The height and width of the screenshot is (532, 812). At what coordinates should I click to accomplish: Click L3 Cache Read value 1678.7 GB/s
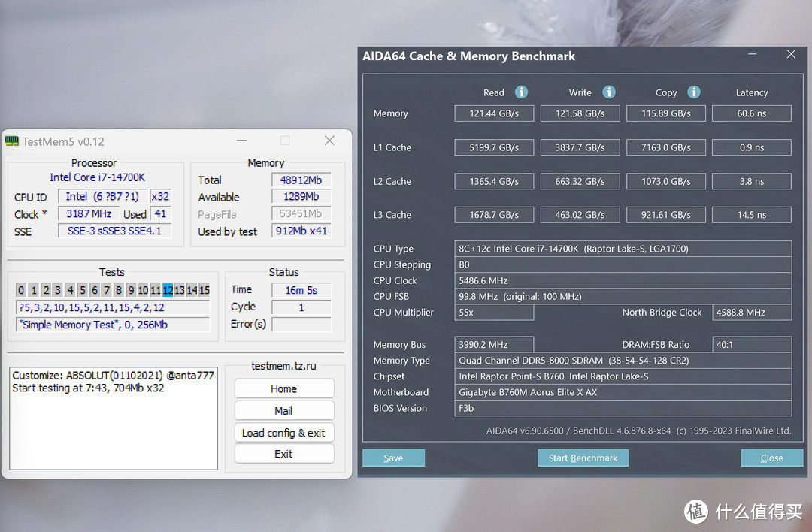coord(494,215)
